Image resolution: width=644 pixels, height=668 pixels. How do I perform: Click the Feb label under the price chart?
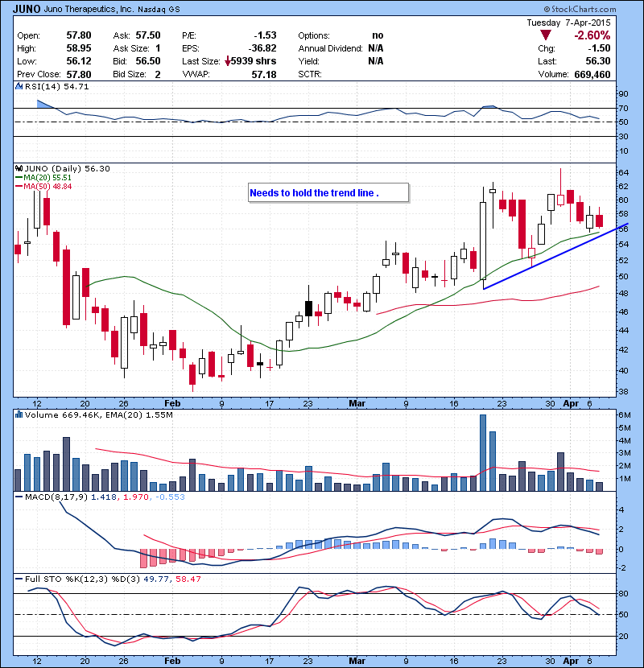[172, 403]
